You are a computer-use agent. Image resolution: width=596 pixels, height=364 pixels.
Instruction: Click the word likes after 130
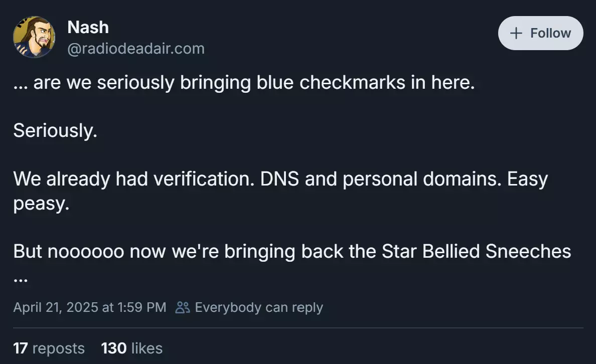click(x=146, y=348)
